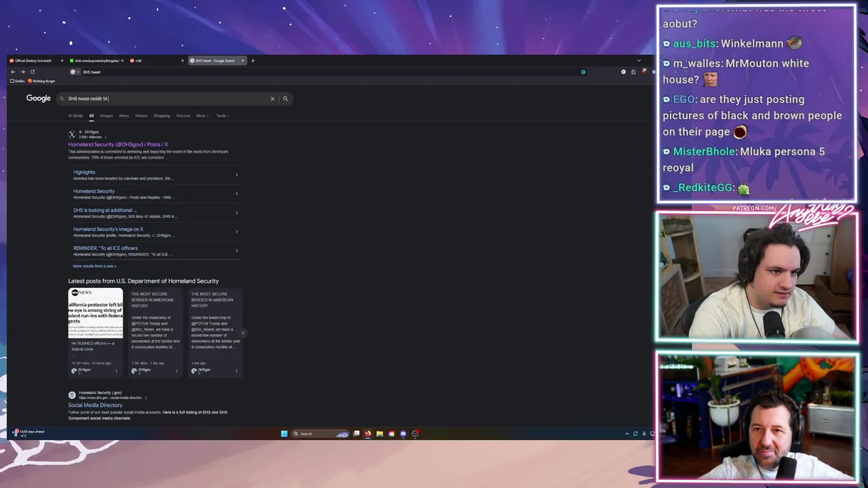Click the X logo beside DHSgov result
This screenshot has height=488, width=868.
[72, 134]
